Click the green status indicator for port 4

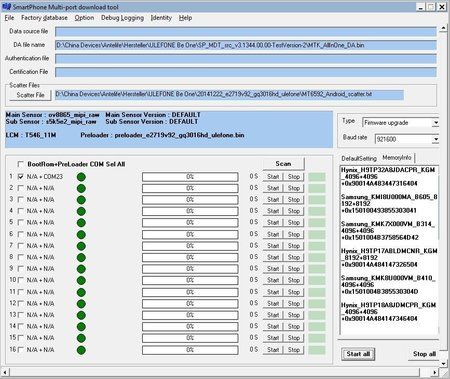[81, 212]
